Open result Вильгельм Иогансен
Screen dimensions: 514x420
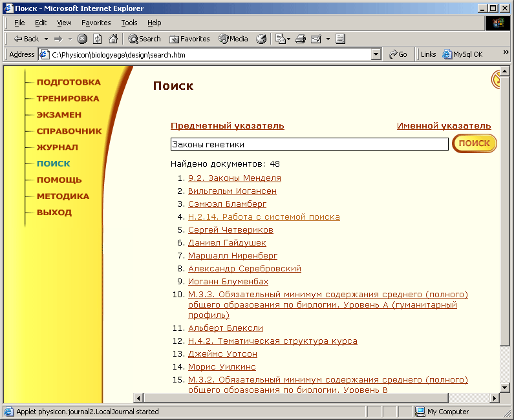pos(232,191)
